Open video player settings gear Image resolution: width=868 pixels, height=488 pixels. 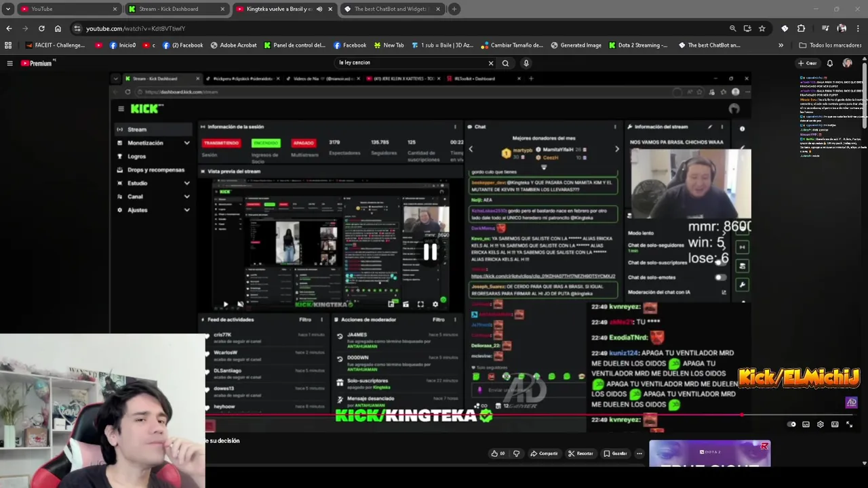(x=821, y=424)
